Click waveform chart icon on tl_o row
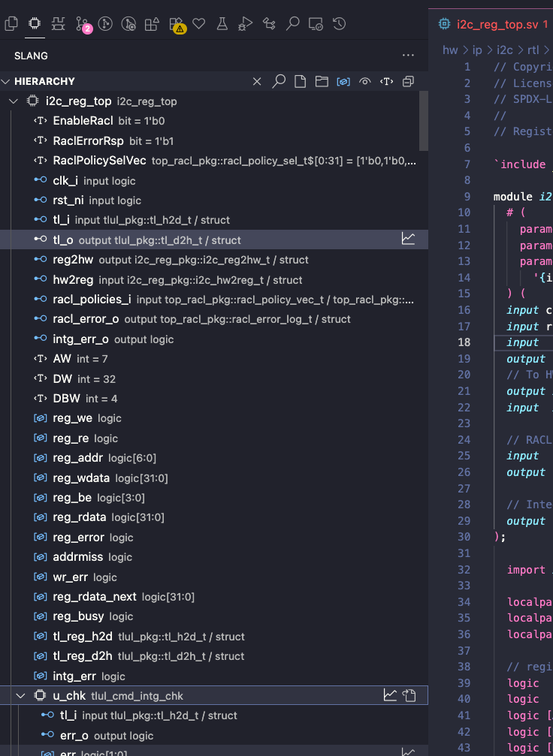 point(408,239)
